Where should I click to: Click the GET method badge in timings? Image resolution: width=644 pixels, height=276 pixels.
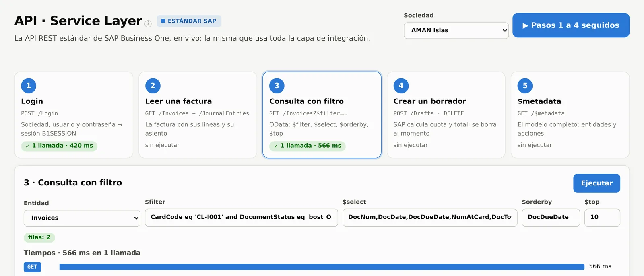click(x=32, y=267)
